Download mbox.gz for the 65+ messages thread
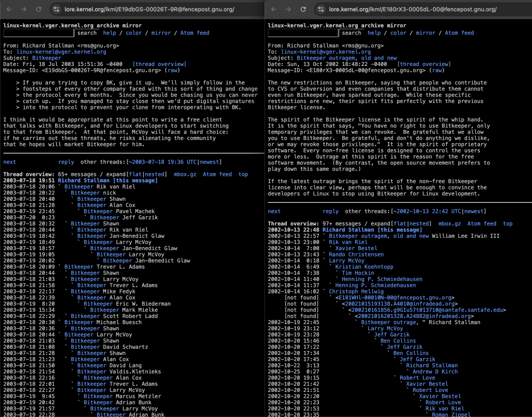The height and width of the screenshot is (417, 532). pos(185,174)
